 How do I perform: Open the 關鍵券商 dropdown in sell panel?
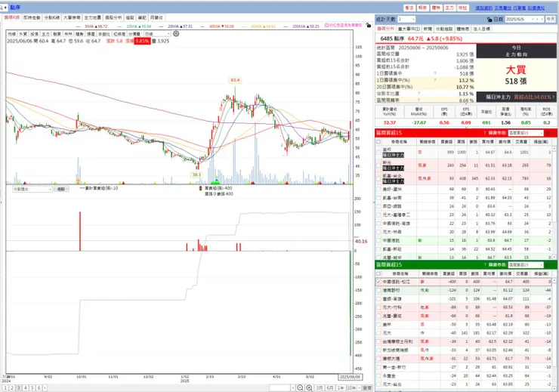point(526,265)
